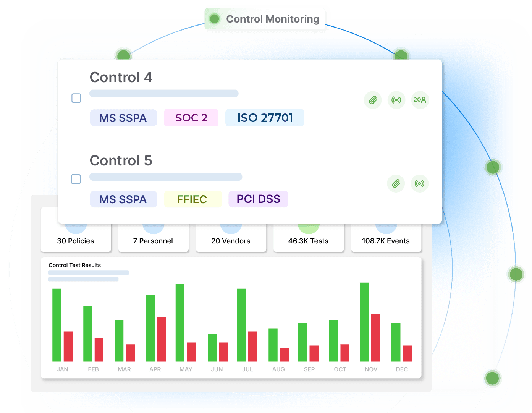
Task: Click the MS SSPA tag under Control 4
Action: (x=123, y=118)
